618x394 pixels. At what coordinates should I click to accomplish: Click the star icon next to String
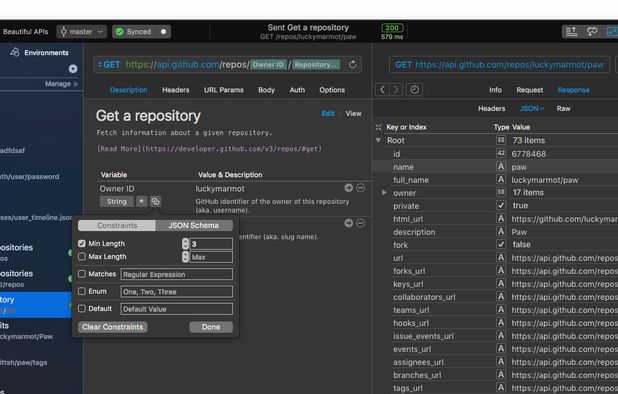click(141, 201)
